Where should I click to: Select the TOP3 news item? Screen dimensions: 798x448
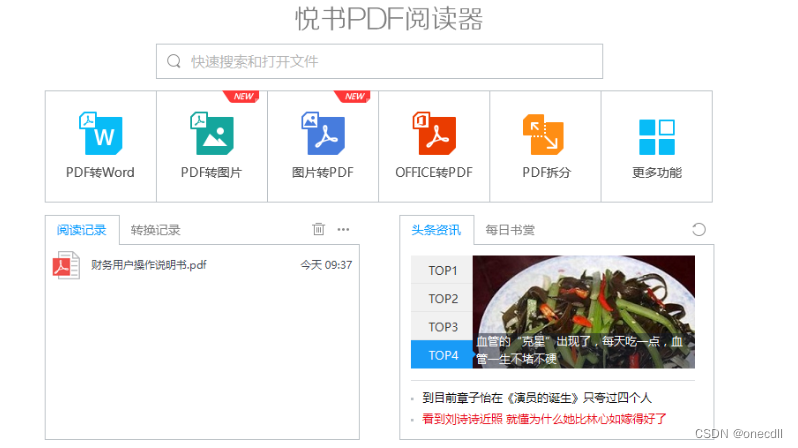coord(442,326)
